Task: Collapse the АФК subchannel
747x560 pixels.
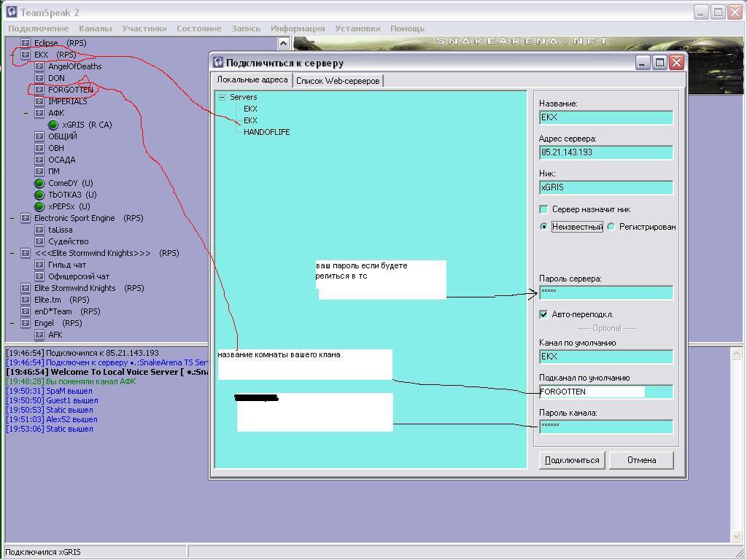Action: click(26, 113)
